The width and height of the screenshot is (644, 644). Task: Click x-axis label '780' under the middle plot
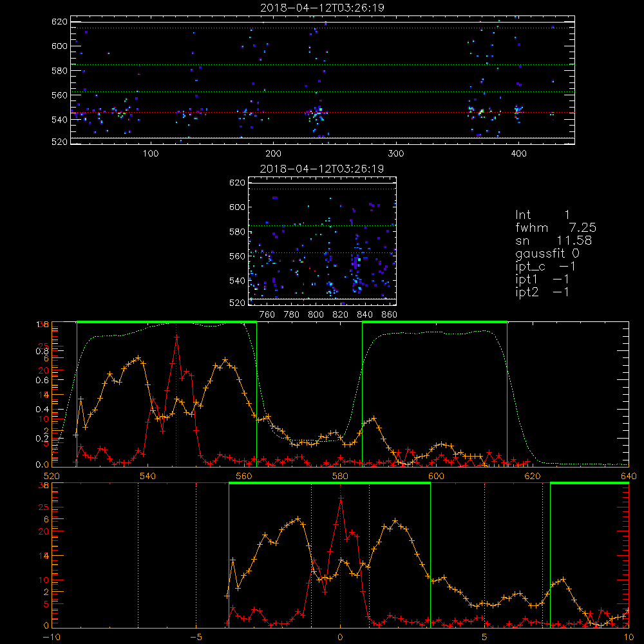tap(292, 315)
